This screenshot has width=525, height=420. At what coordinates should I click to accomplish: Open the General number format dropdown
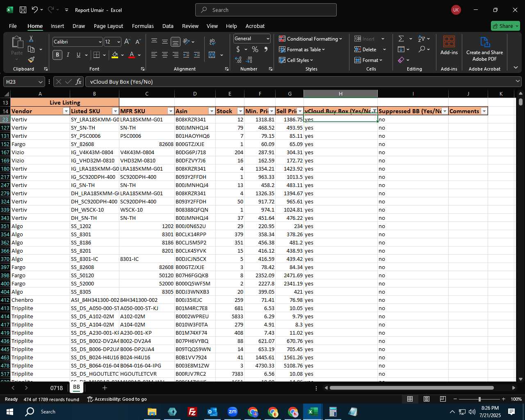[268, 39]
